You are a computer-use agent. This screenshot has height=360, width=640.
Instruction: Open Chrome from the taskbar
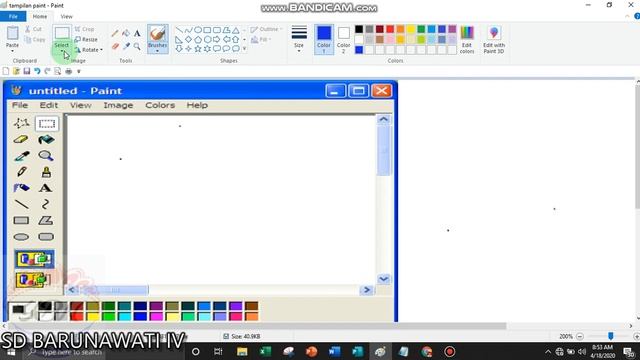[x=427, y=351]
